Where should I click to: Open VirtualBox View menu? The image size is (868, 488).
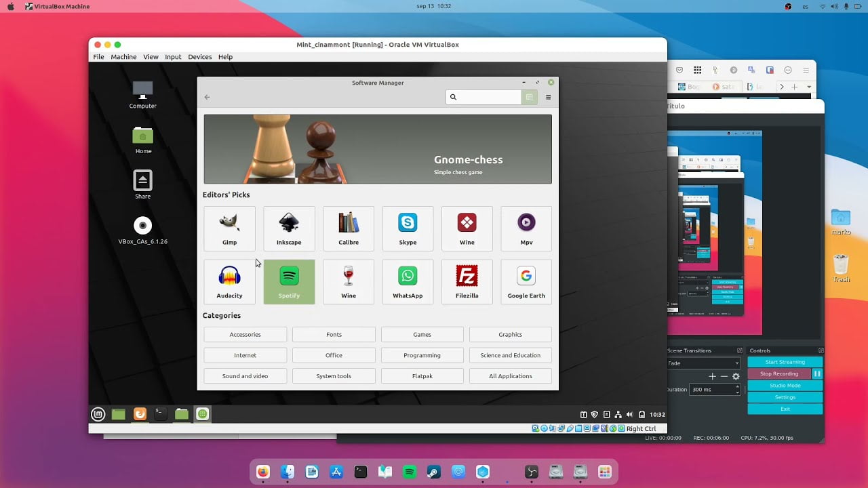click(x=151, y=57)
